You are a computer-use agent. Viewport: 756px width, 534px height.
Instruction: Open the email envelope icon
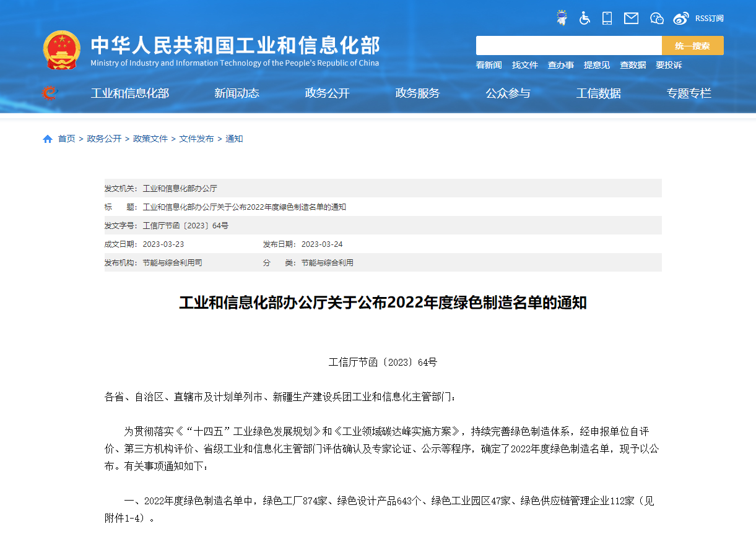coord(631,18)
